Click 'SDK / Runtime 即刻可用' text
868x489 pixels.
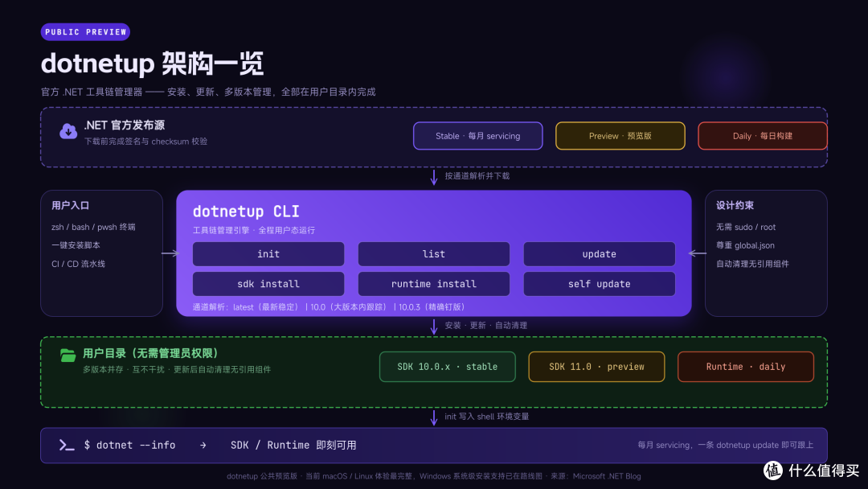point(293,446)
